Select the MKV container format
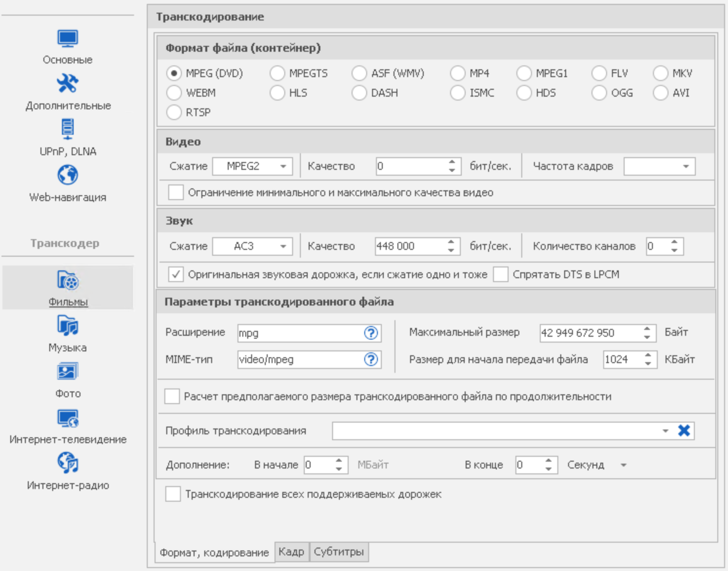Viewport: 728px width, 571px height. point(661,73)
